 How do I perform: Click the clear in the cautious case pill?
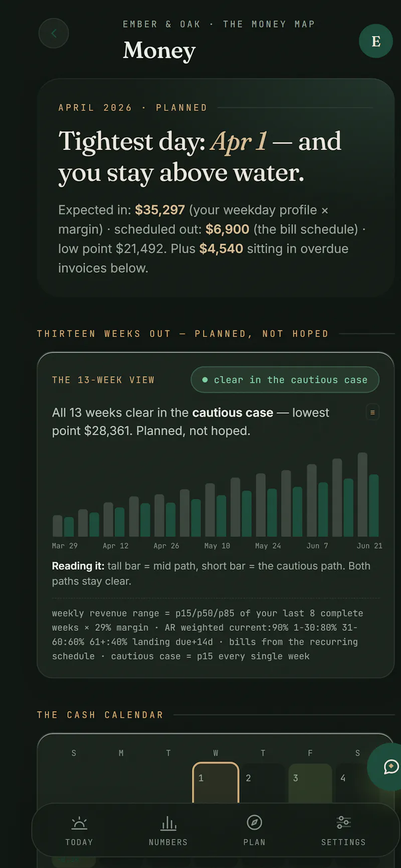pos(285,380)
